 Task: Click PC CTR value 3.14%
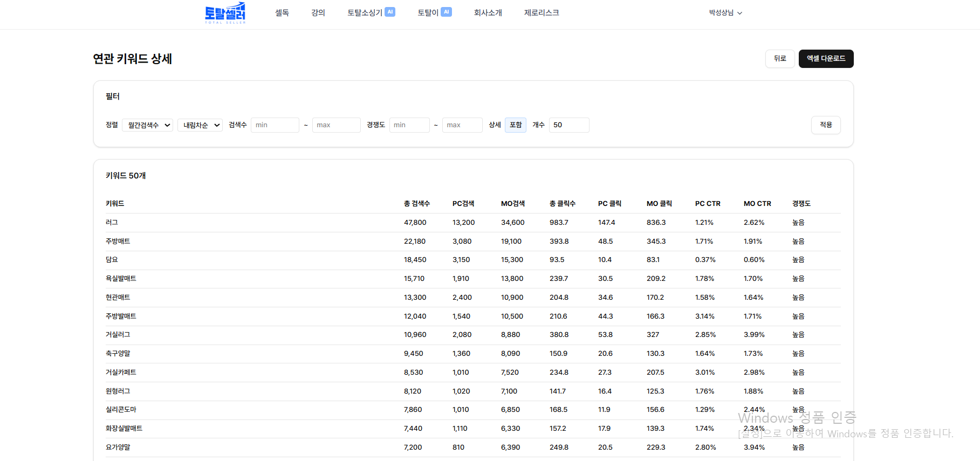pos(705,316)
